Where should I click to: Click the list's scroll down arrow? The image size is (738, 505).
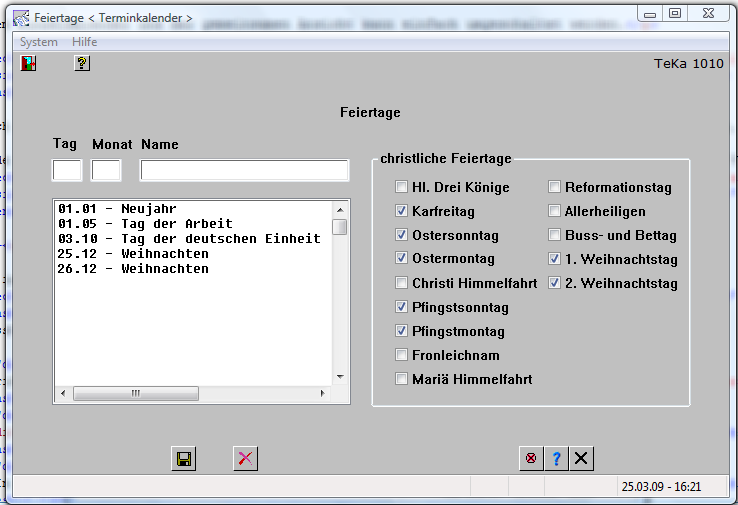340,376
